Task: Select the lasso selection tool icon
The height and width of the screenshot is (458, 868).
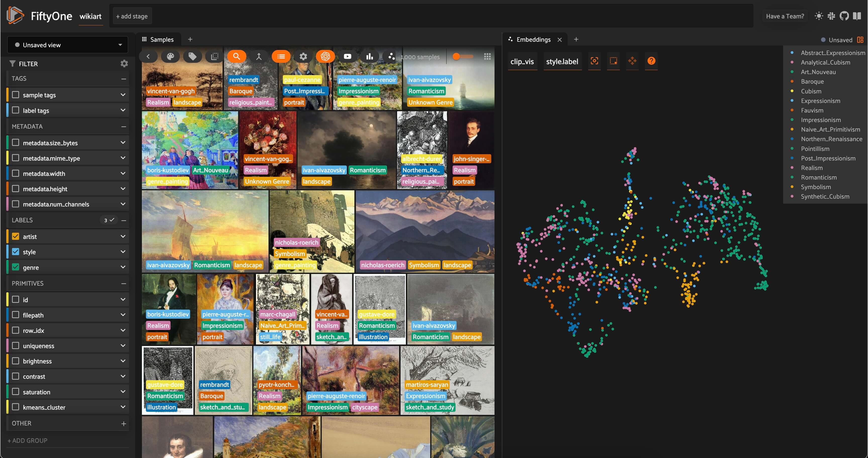Action: coord(613,61)
